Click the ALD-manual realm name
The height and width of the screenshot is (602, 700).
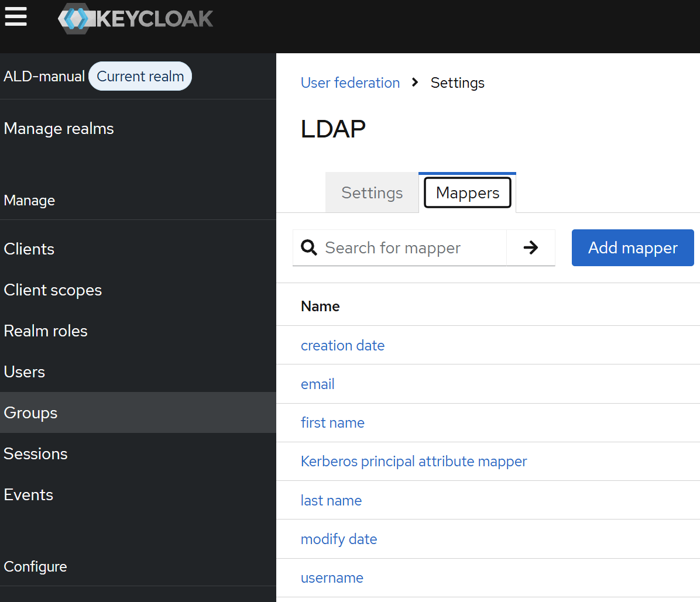coord(44,76)
